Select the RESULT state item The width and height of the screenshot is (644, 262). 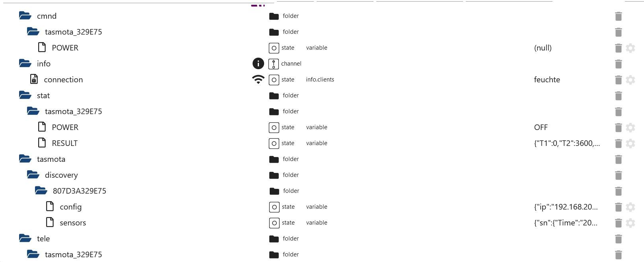coord(65,143)
